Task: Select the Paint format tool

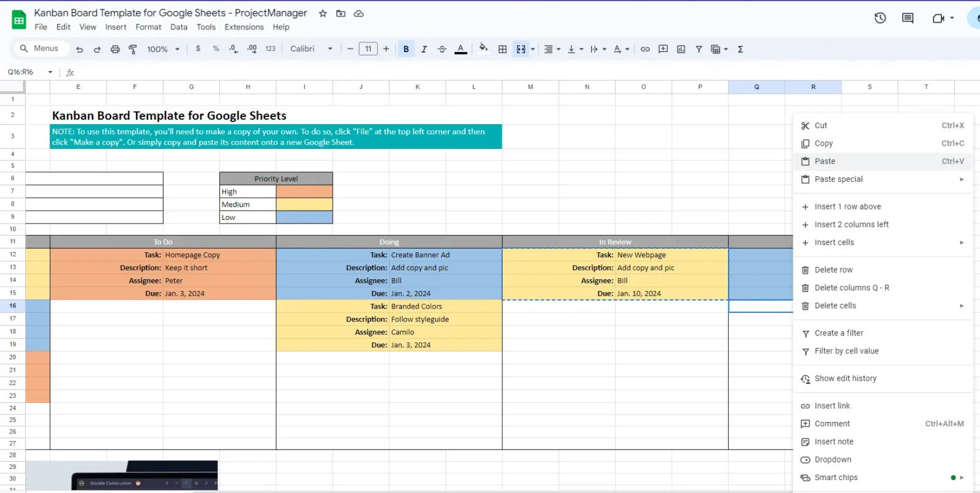Action: (x=133, y=50)
